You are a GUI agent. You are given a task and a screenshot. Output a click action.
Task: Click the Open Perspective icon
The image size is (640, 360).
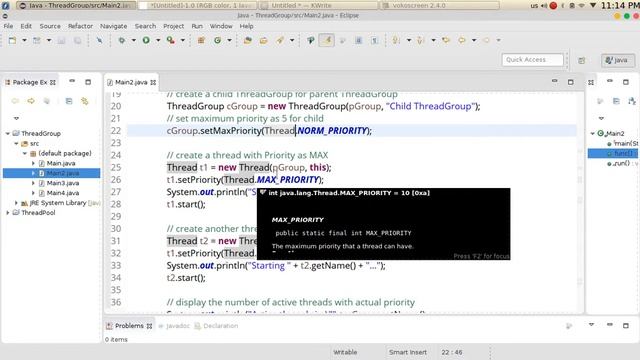[x=582, y=60]
